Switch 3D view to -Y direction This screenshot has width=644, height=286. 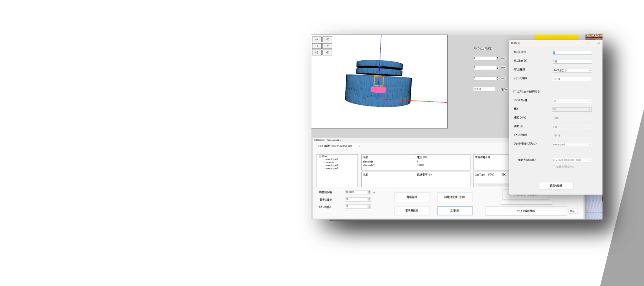click(327, 46)
